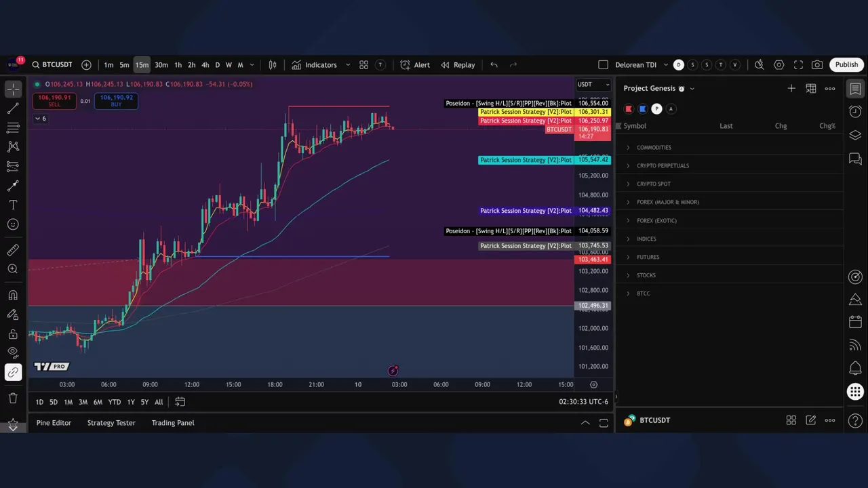The image size is (868, 488).
Task: Expand favorite indicators dropdown arrow
Action: (348, 65)
